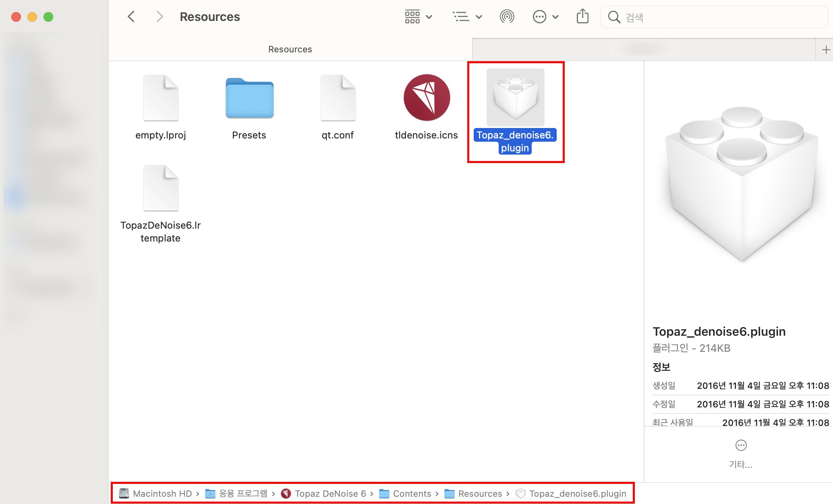Select the Resources tab

(x=290, y=49)
